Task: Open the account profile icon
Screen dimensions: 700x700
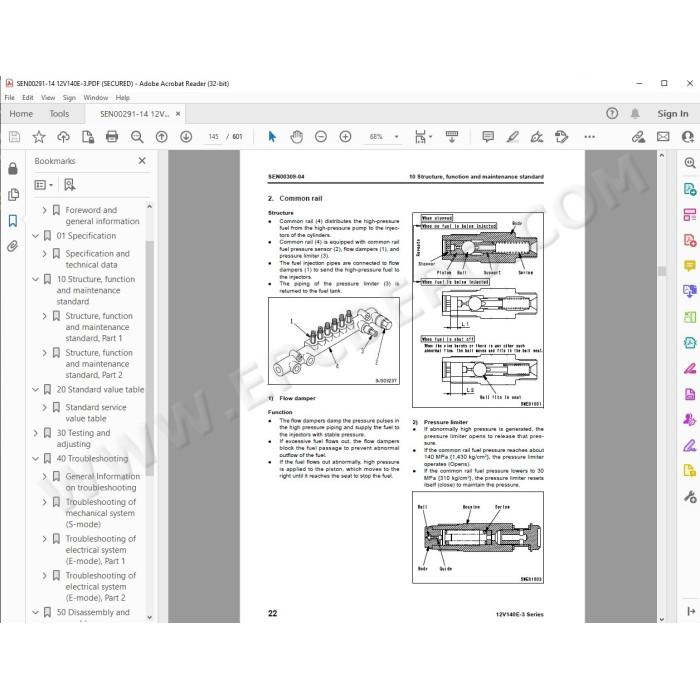Action: (x=689, y=137)
